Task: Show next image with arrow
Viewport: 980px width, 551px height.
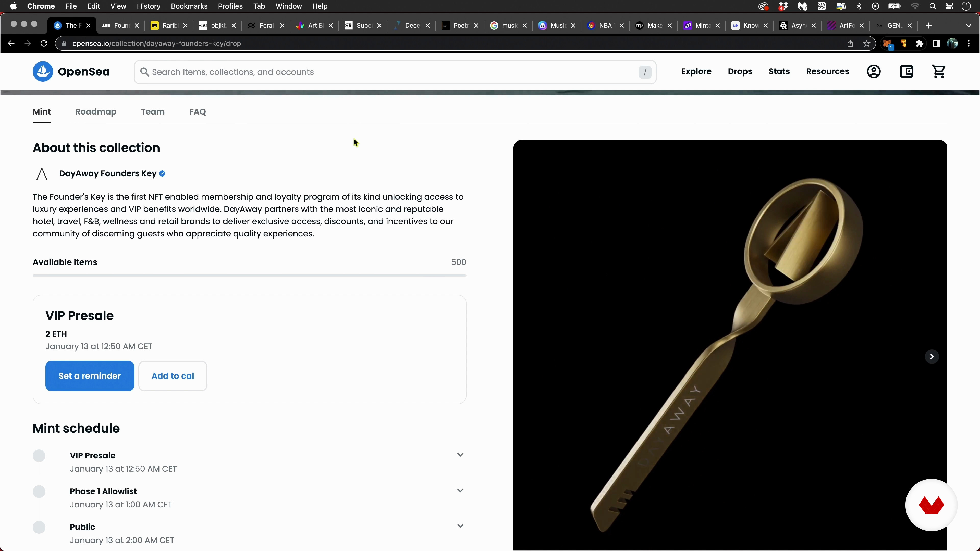Action: coord(932,357)
